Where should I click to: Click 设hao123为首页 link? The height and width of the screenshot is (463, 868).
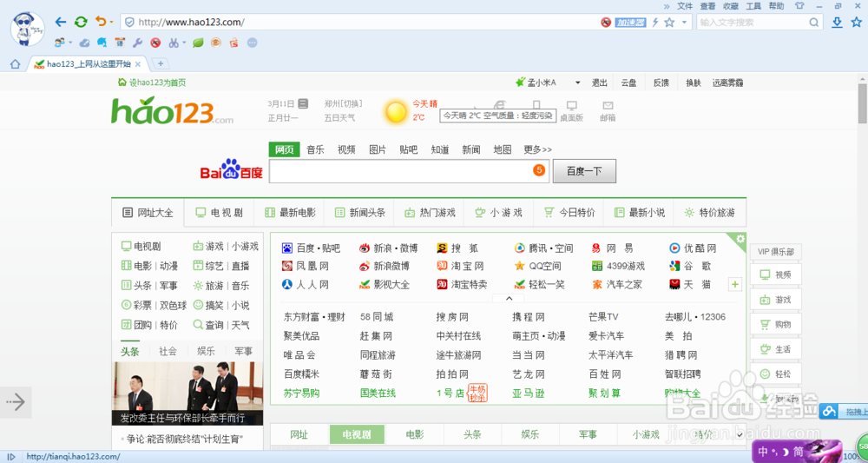(x=152, y=83)
